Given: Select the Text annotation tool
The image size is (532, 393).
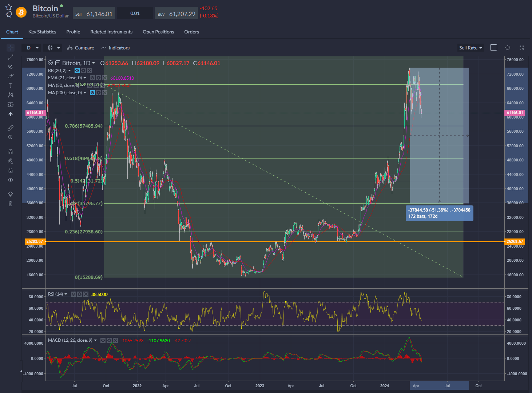Looking at the screenshot, I should point(11,85).
